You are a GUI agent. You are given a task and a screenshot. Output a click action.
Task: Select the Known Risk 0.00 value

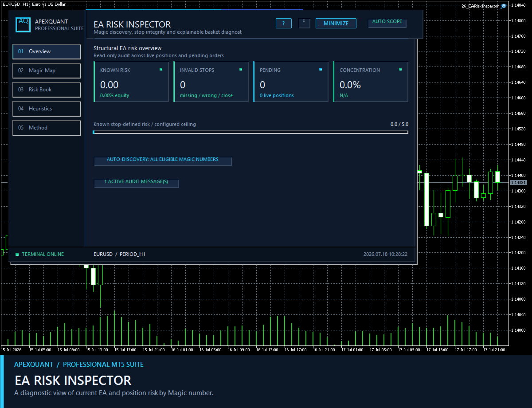tap(110, 85)
